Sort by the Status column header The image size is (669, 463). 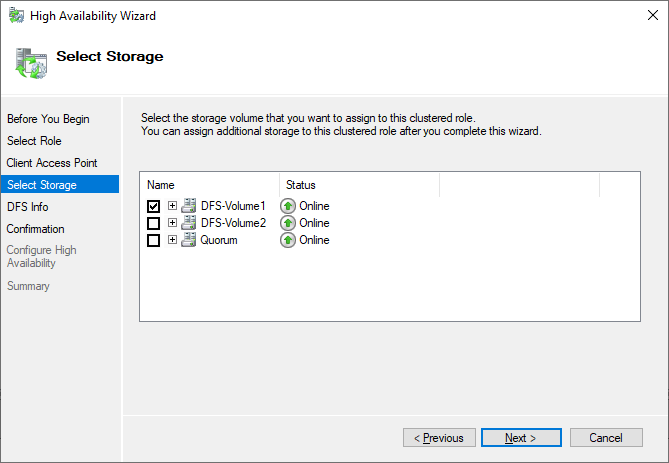pyautogui.click(x=359, y=185)
